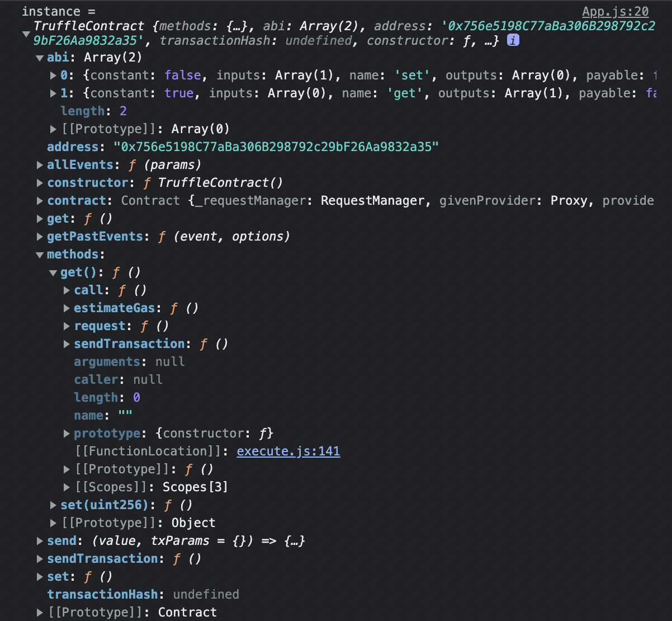The width and height of the screenshot is (672, 621).
Task: Click the 'name: ""' property
Action: point(103,415)
